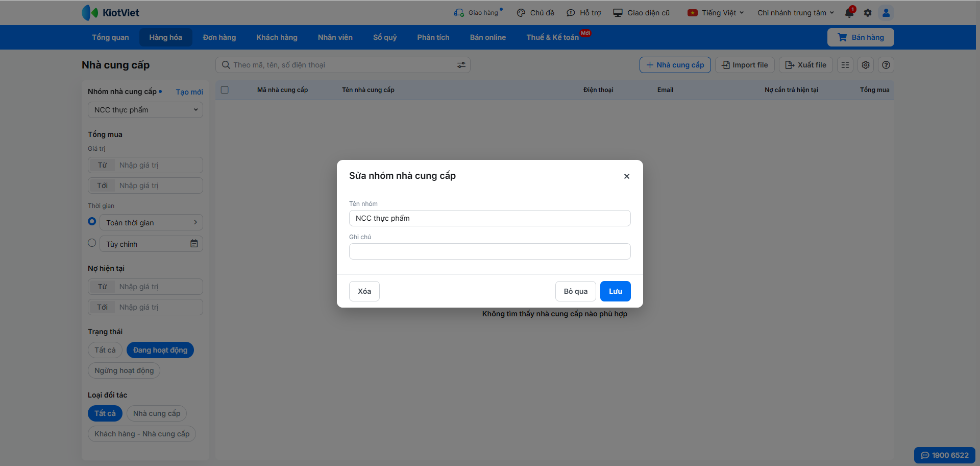Open the settings gear in top bar
Screen dimensions: 980x466
(868, 13)
